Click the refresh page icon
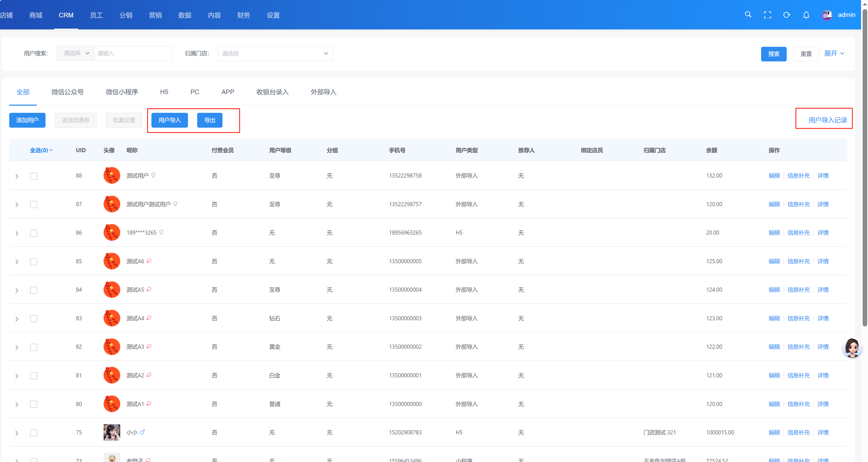The image size is (868, 462). point(786,15)
